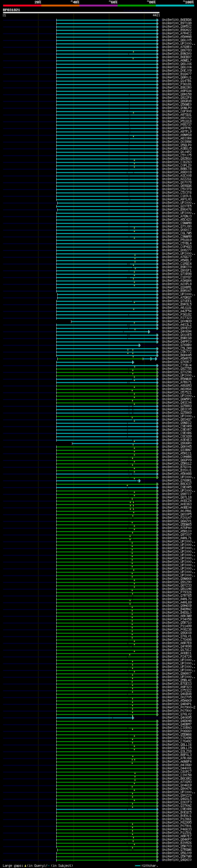
Task: Select the UniRef100_B6EBD7 label
Action: coord(177,57)
